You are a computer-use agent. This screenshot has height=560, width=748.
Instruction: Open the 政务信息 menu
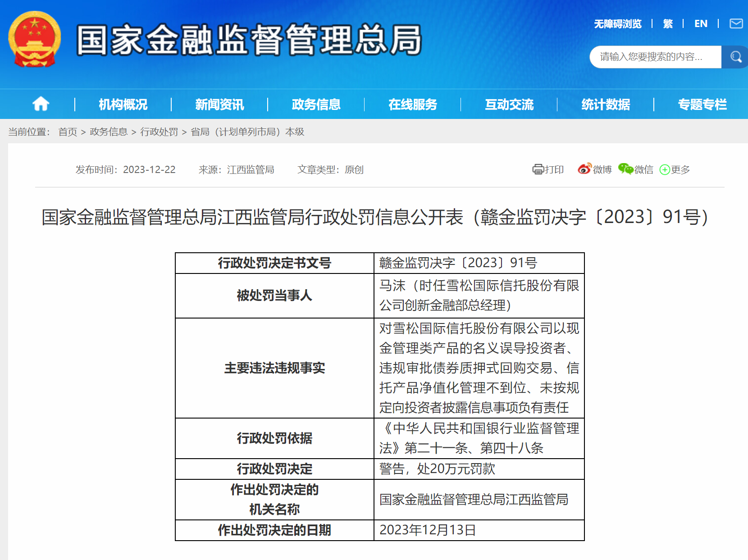coord(316,105)
